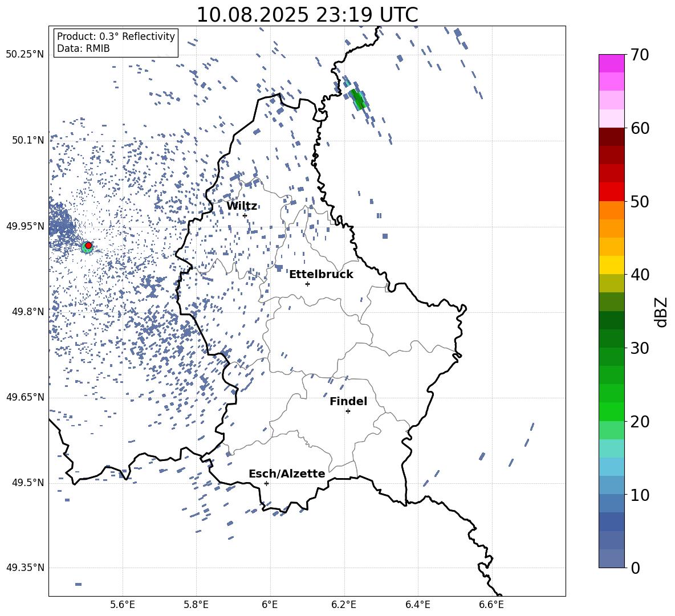Click the bright green 20 dBZ colorbar band
Viewport: 675px width, 616px height.
coord(611,411)
